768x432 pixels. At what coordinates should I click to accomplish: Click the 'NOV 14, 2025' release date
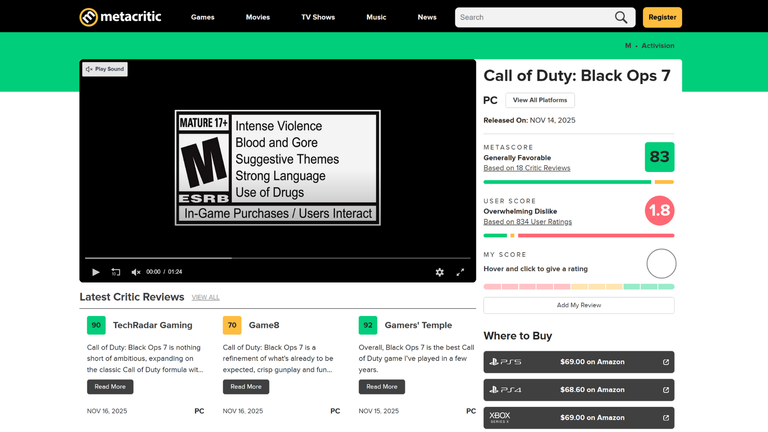[552, 120]
